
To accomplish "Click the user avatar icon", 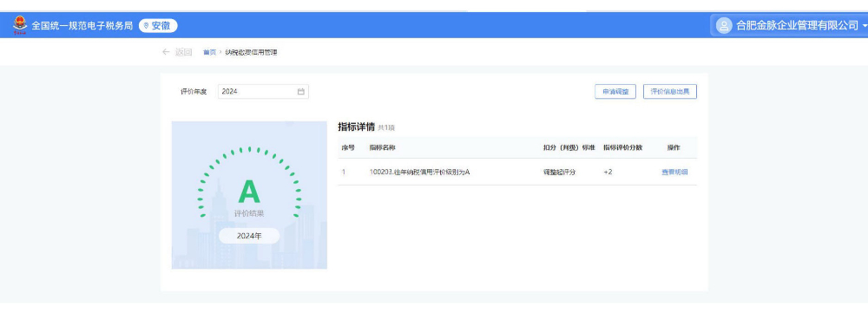I will pos(724,25).
